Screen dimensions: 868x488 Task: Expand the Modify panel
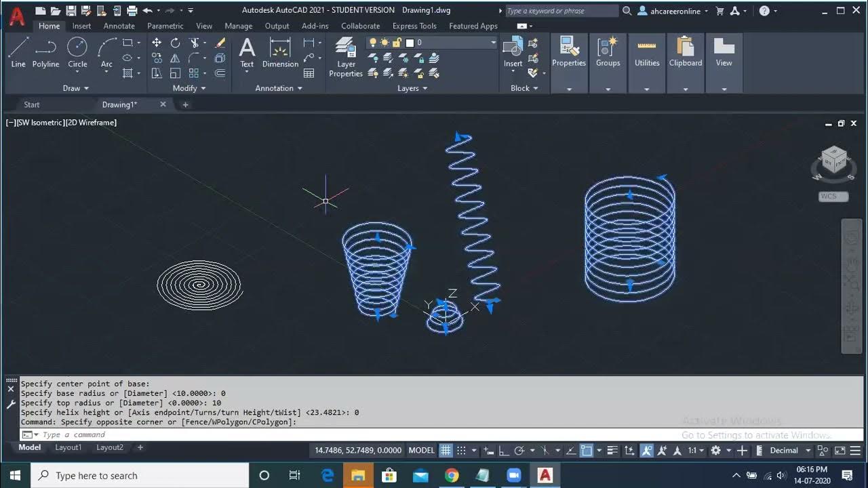pyautogui.click(x=189, y=88)
